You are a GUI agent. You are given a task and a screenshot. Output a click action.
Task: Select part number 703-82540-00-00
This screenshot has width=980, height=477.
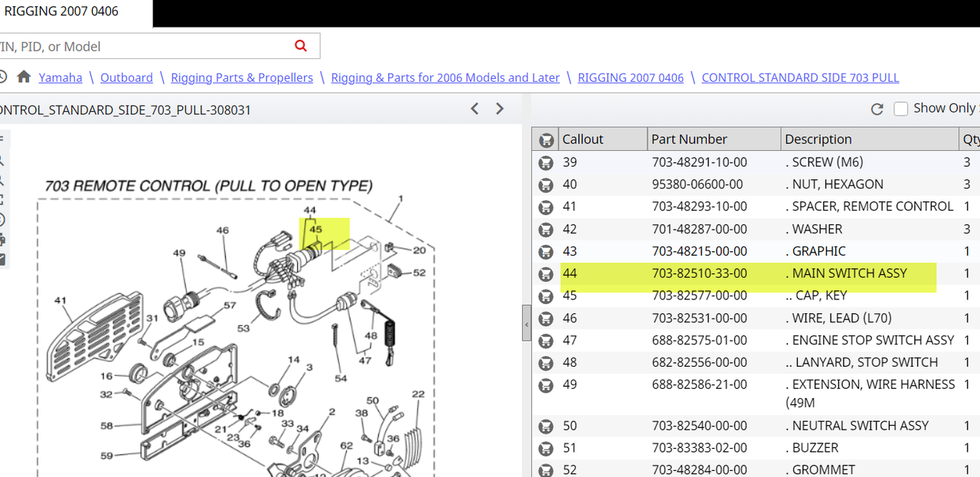tap(699, 426)
